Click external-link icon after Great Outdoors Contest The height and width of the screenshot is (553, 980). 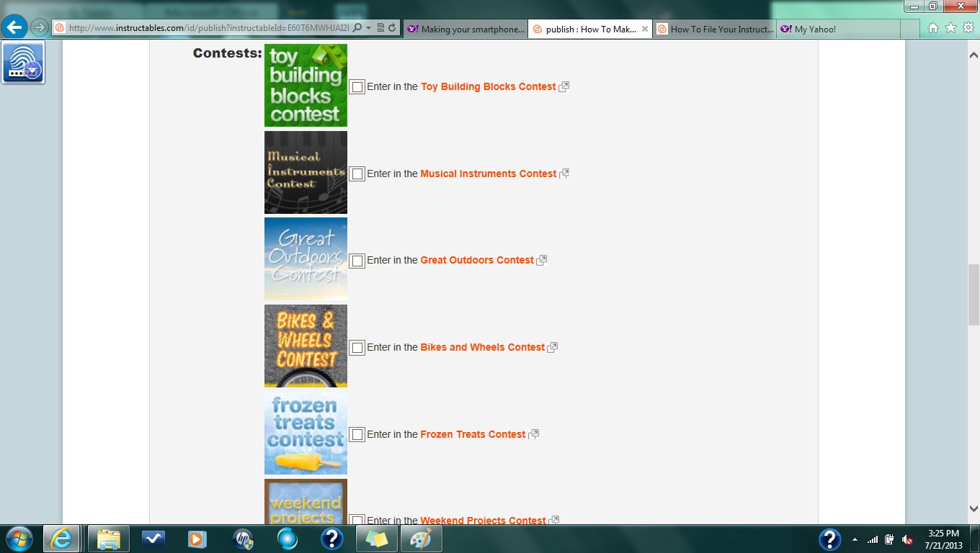click(x=542, y=260)
